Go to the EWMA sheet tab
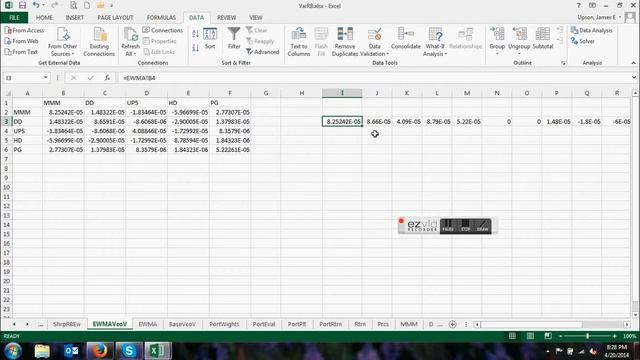Screen dimensions: 640x360 click(147, 324)
